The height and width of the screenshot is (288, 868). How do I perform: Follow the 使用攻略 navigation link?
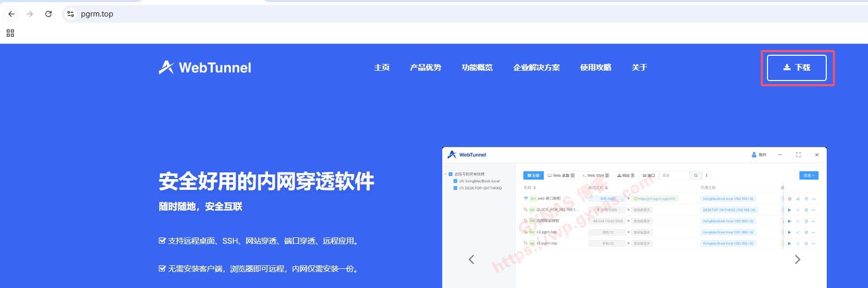point(595,68)
